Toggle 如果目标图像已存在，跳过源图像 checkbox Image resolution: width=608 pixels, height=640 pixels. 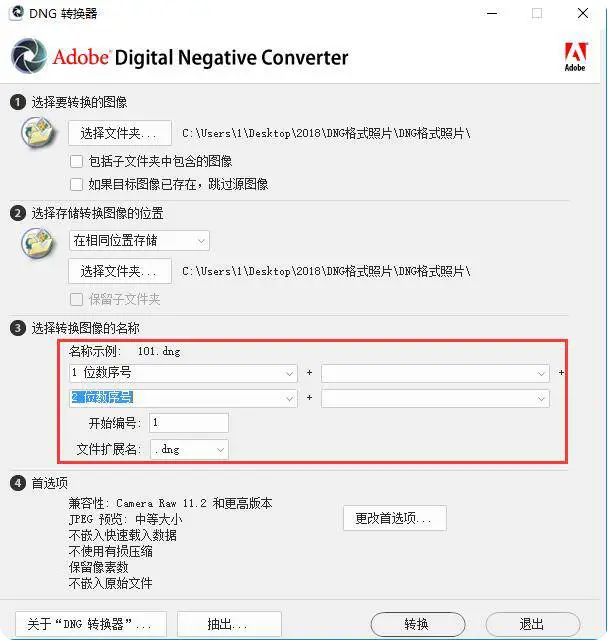[76, 184]
